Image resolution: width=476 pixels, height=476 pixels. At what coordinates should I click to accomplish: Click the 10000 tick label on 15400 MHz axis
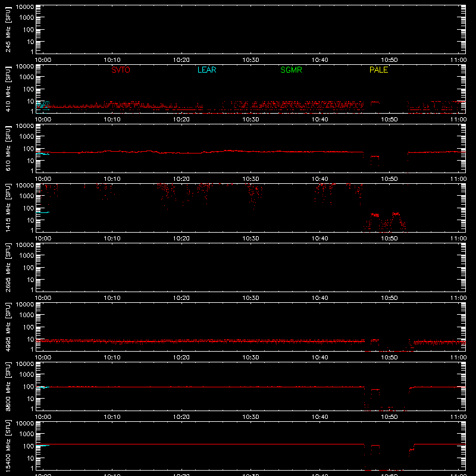pyautogui.click(x=25, y=424)
